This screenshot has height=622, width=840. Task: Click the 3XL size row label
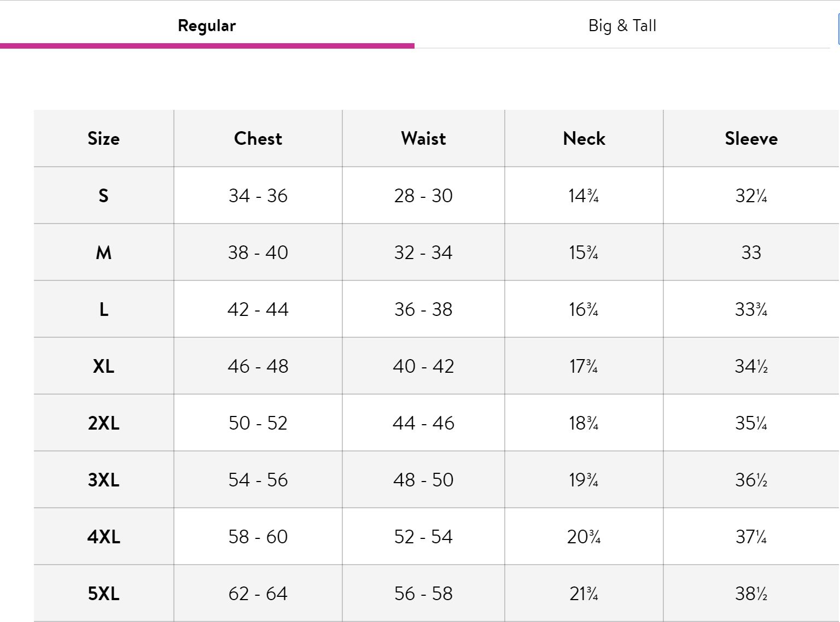[103, 480]
